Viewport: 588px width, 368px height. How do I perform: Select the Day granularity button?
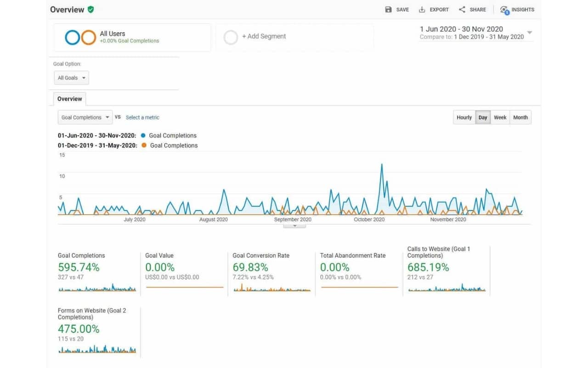pyautogui.click(x=483, y=117)
